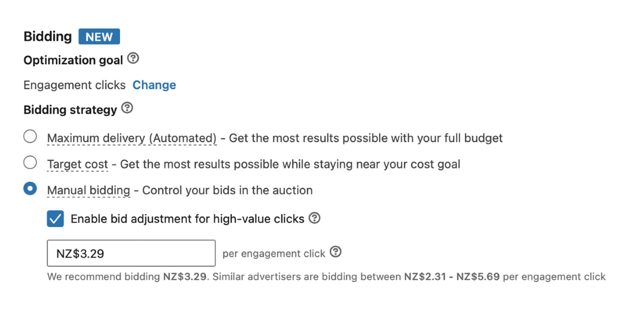The width and height of the screenshot is (644, 310).
Task: Click the underlined Target cost label text
Action: pos(78,164)
